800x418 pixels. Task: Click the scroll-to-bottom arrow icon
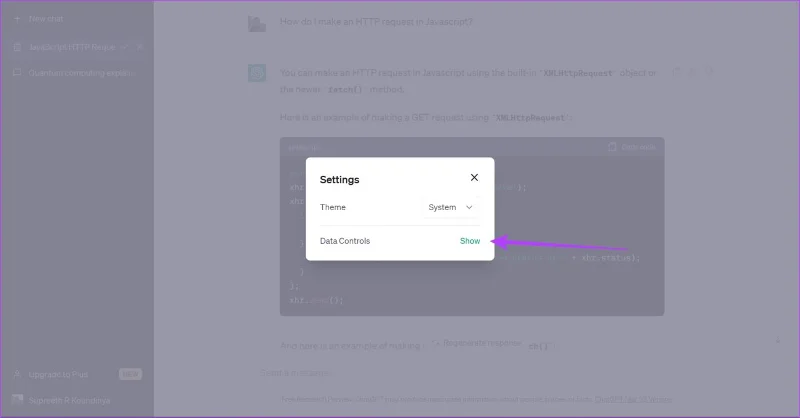click(x=778, y=339)
